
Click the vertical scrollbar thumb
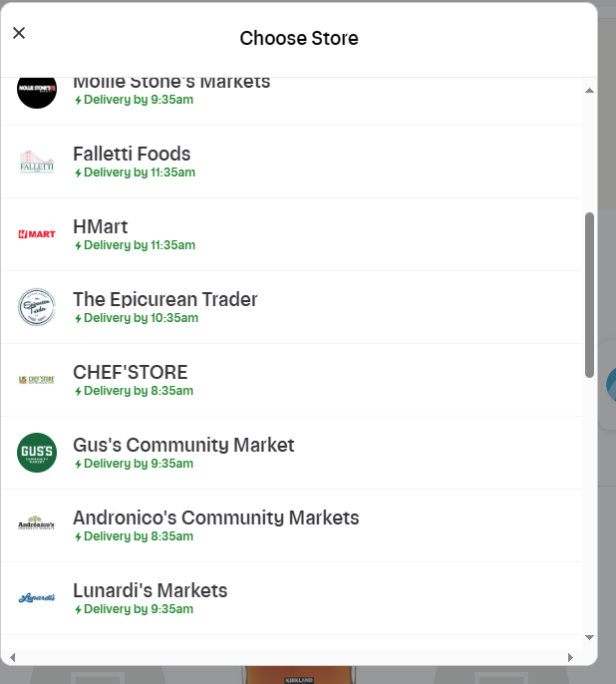point(589,294)
